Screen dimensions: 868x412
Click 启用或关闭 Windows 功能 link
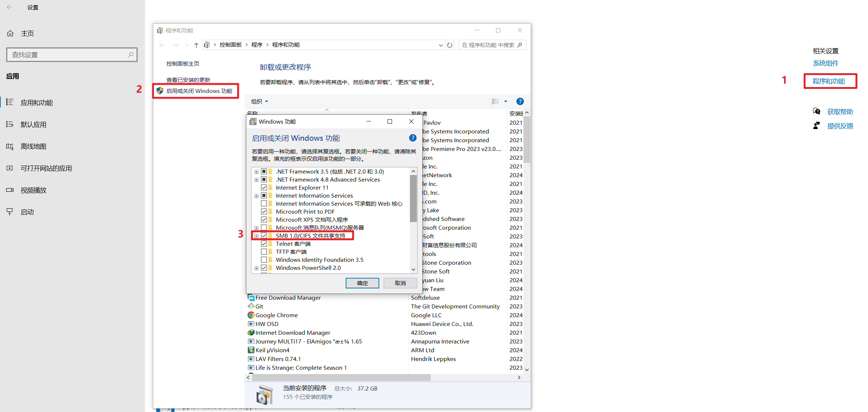[199, 91]
